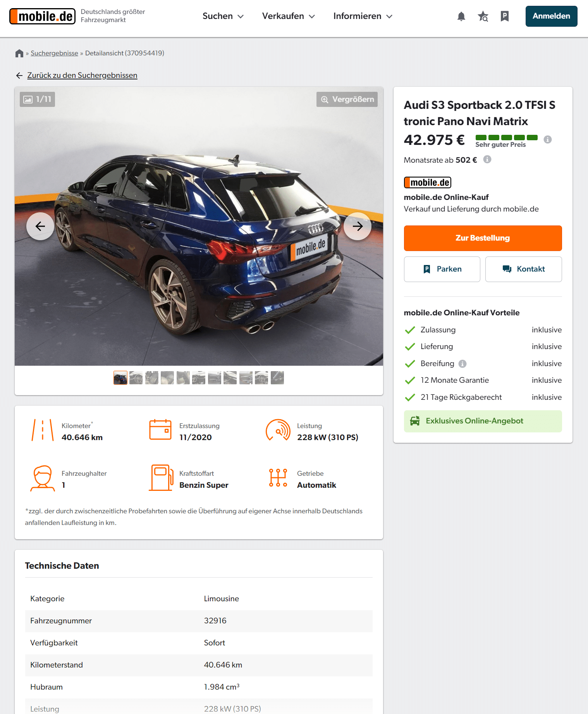
Task: Click Zulassung inklusive row
Action: click(x=483, y=330)
